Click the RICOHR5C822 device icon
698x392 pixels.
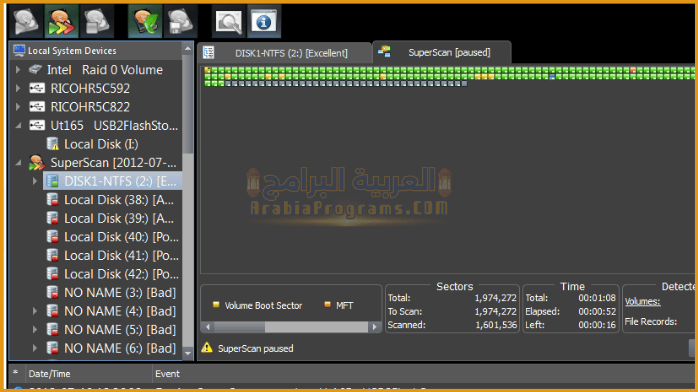coord(37,107)
